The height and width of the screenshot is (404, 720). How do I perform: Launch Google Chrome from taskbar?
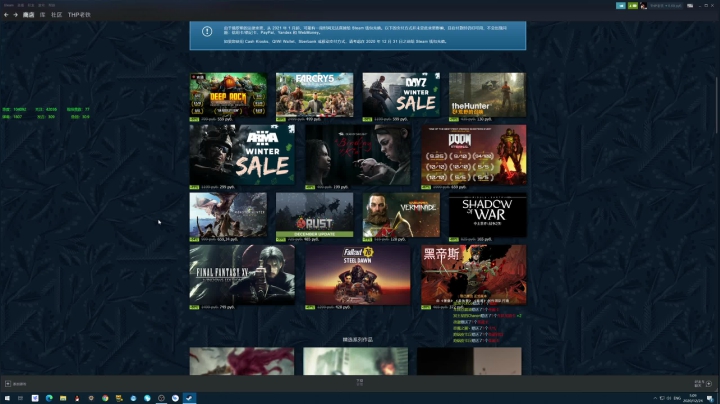click(x=105, y=398)
